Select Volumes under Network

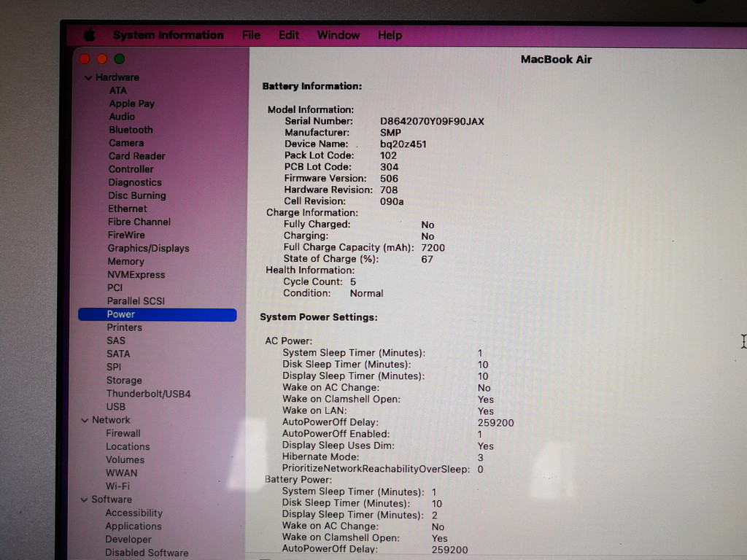[x=125, y=460]
